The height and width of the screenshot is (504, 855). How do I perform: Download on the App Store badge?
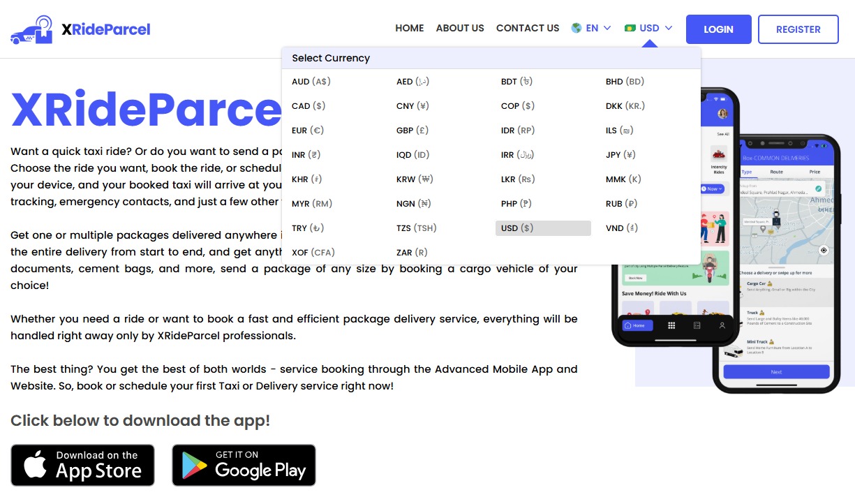(82, 465)
